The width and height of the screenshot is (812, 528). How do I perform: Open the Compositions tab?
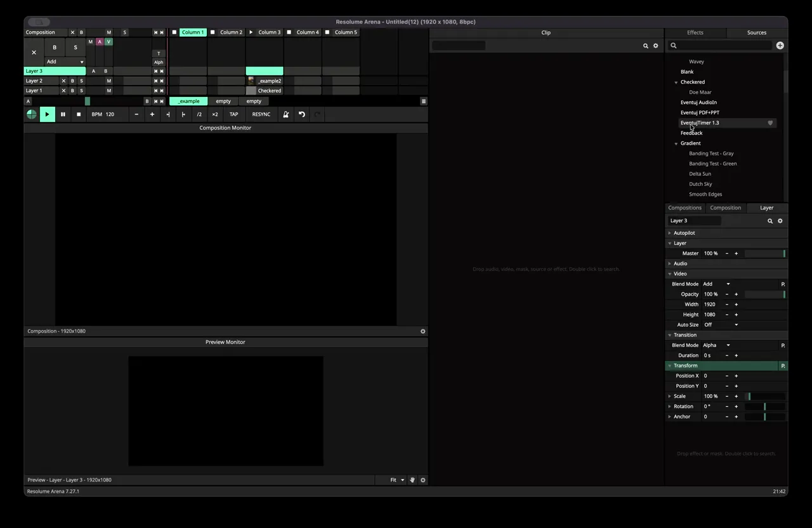(685, 208)
